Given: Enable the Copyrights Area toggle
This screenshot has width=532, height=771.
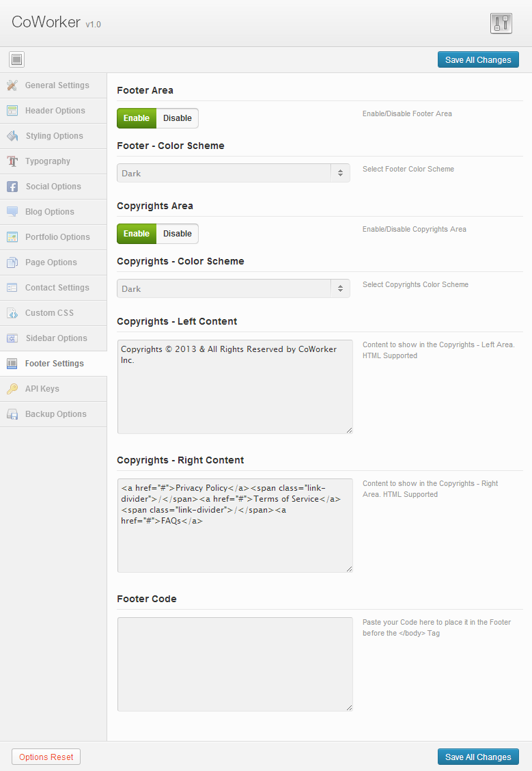Looking at the screenshot, I should tap(137, 234).
